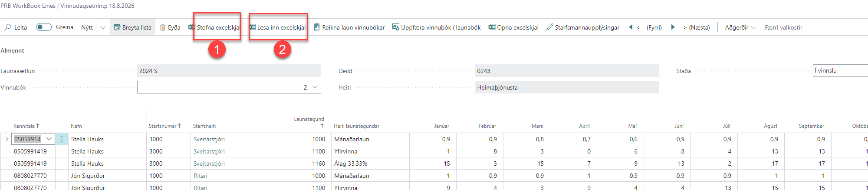Click Reikna laun vinnubókar calculator icon
Screen dimensions: 868x190
click(317, 27)
